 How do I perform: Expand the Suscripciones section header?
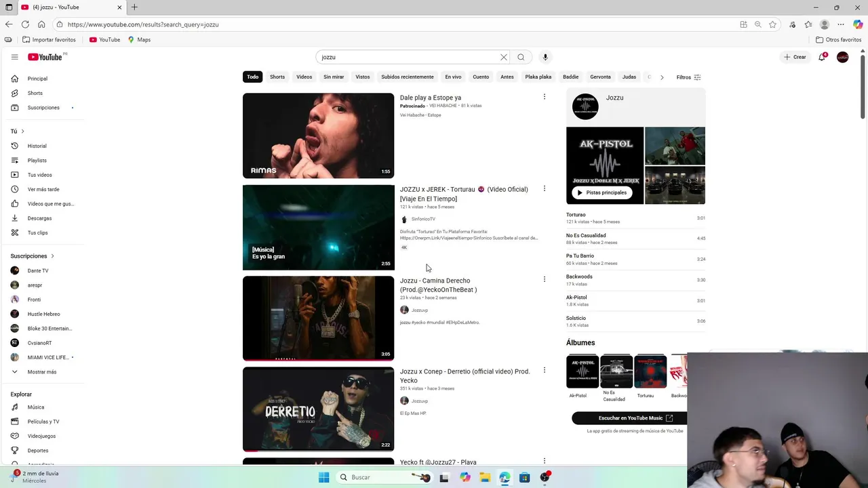pyautogui.click(x=33, y=256)
